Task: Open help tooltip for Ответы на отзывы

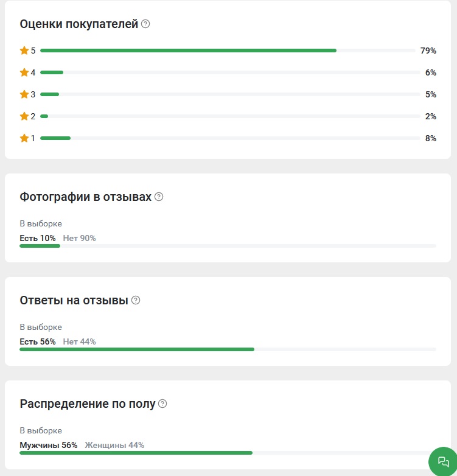Action: pyautogui.click(x=136, y=300)
